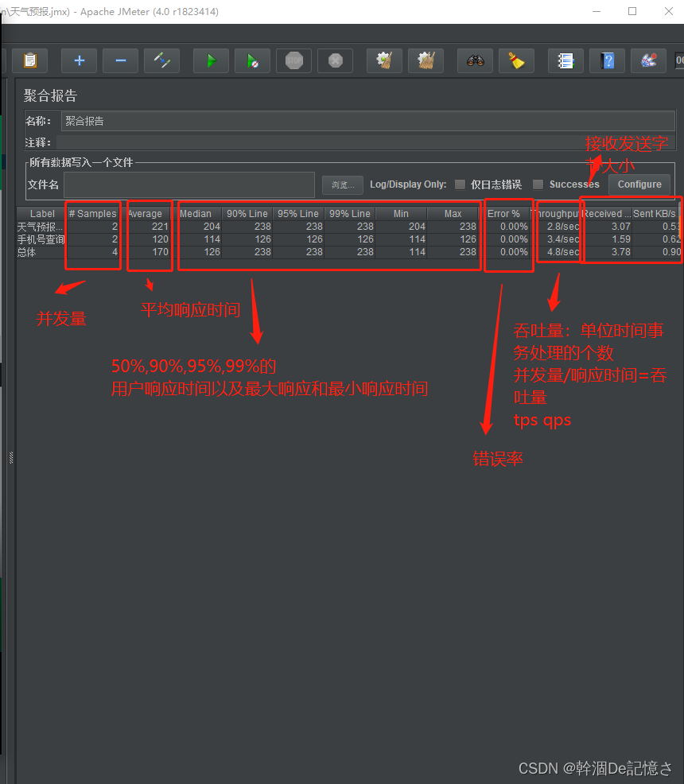The width and height of the screenshot is (684, 784).
Task: Open Help question mark icon
Action: [x=607, y=61]
